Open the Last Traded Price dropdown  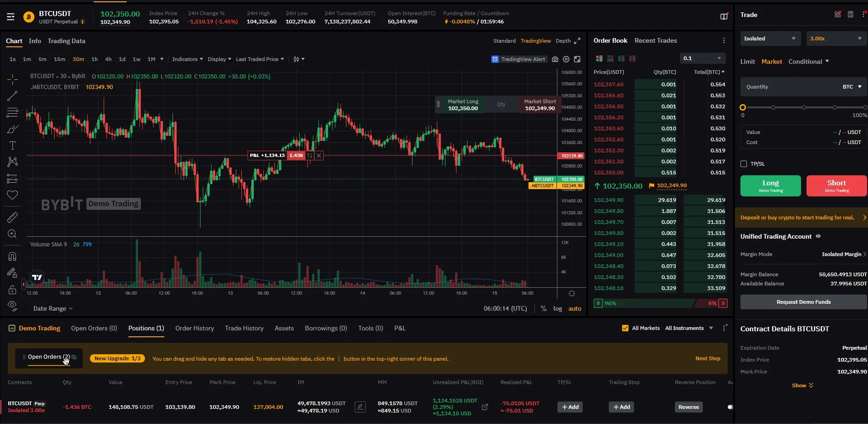(x=260, y=59)
